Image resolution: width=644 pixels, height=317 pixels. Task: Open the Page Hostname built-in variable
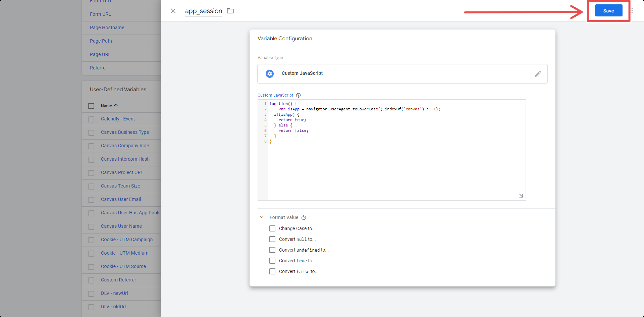coord(107,28)
